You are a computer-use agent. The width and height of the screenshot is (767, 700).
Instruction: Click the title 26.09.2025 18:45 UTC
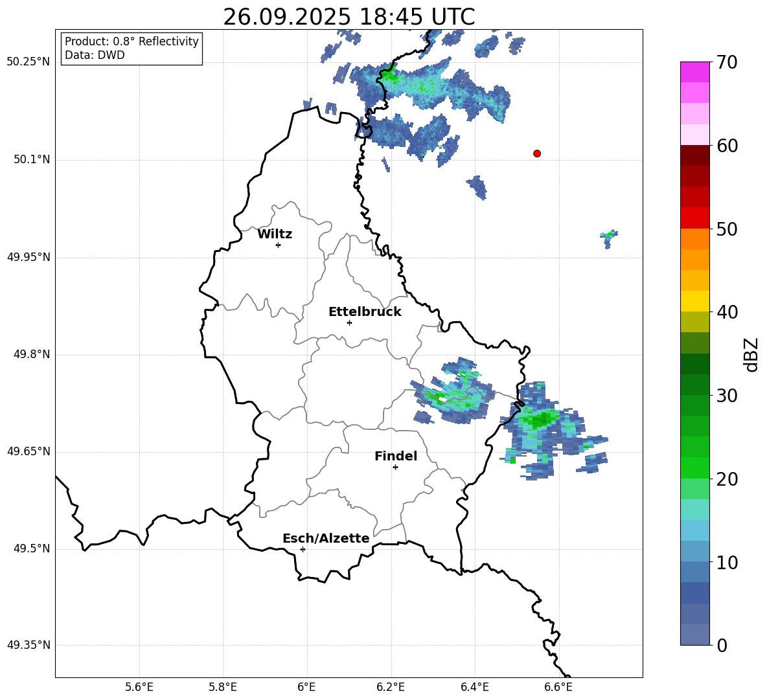pos(349,17)
